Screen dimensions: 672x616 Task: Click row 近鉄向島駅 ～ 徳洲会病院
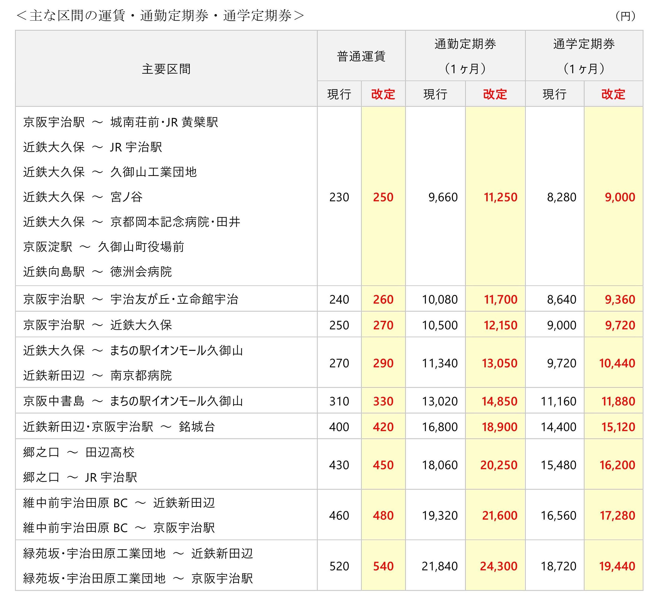click(98, 272)
